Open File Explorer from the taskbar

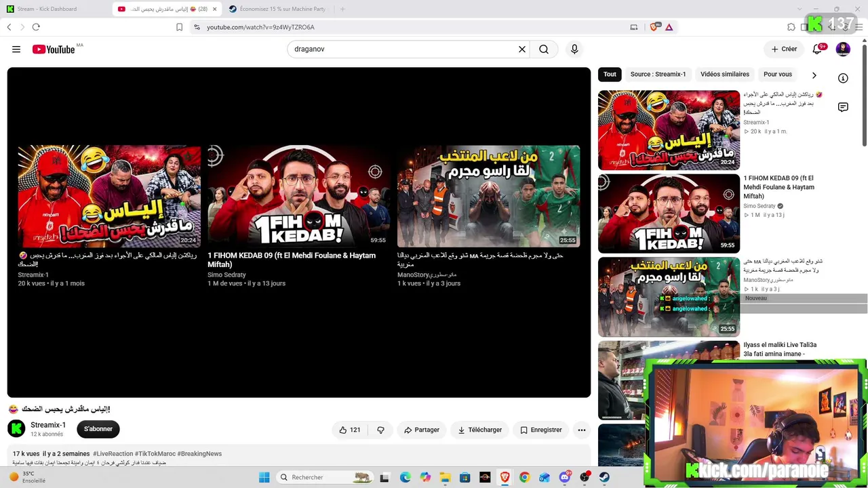pos(445,477)
